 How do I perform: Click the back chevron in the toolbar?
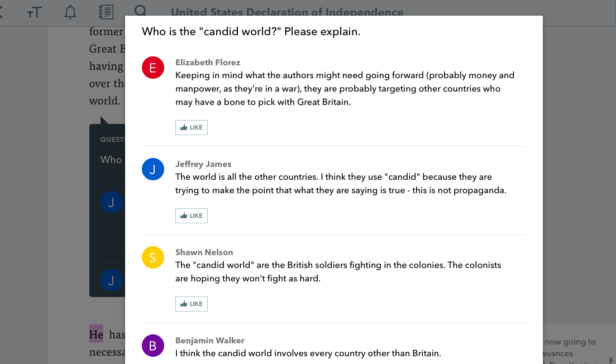click(1, 12)
